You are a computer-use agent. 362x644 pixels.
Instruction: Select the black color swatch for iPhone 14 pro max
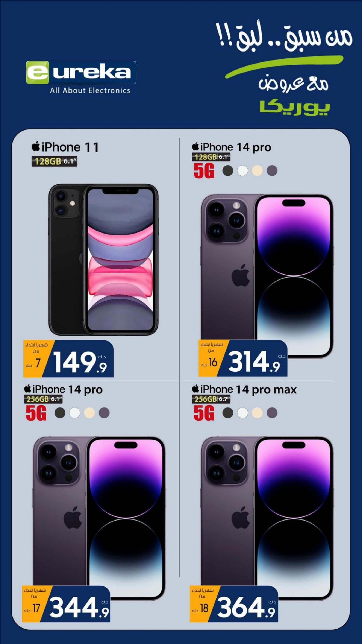click(x=228, y=413)
